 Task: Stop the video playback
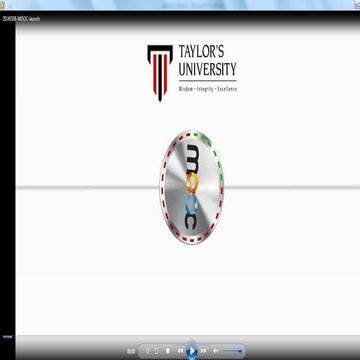[x=168, y=351]
